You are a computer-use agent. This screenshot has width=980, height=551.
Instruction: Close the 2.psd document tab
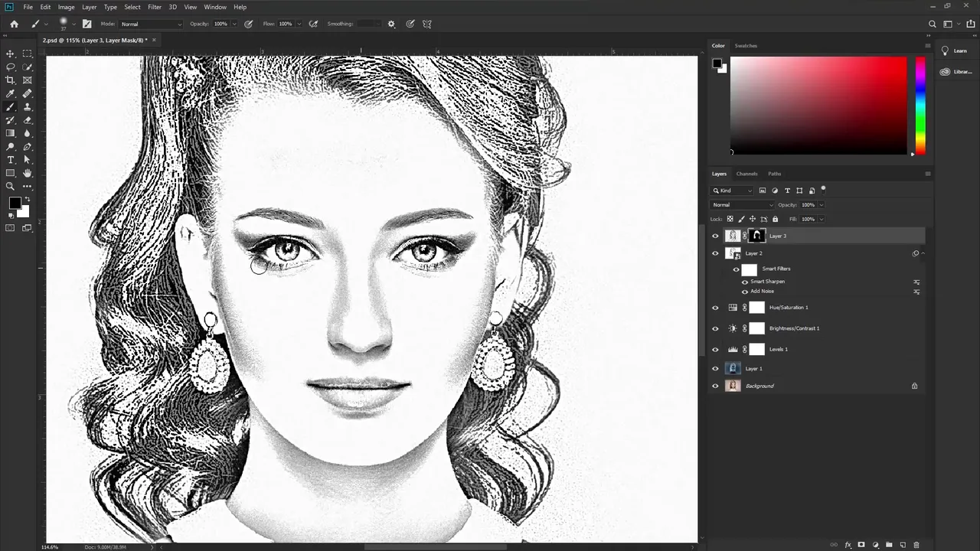pos(154,40)
